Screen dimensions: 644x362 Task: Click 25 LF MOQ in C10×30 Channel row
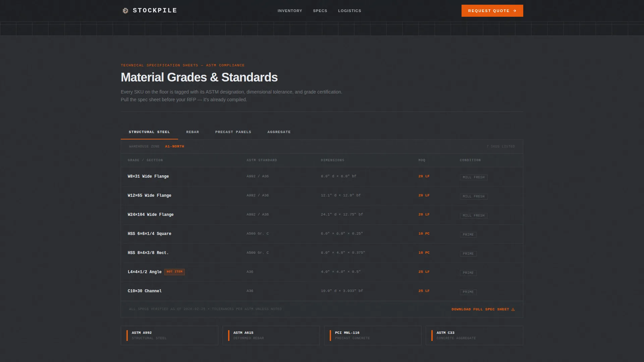click(x=424, y=291)
